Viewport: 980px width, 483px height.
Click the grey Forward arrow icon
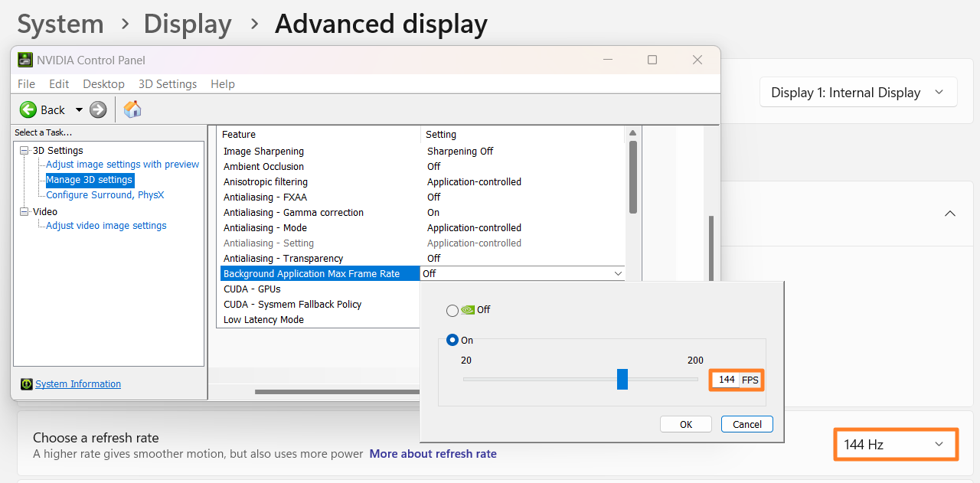click(x=98, y=109)
